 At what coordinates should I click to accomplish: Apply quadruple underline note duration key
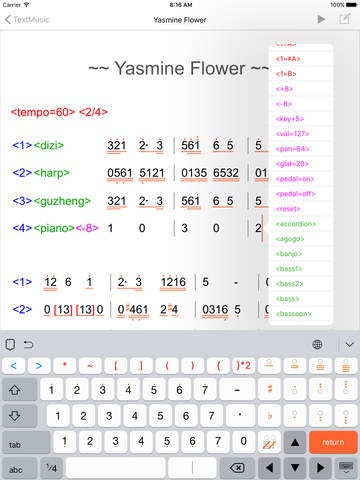pyautogui.click(x=346, y=366)
